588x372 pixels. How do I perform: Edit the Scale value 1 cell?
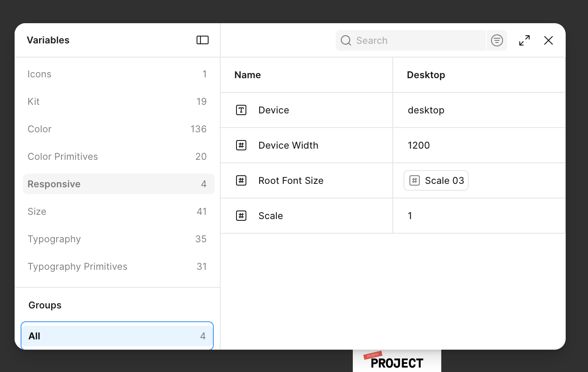click(x=479, y=216)
